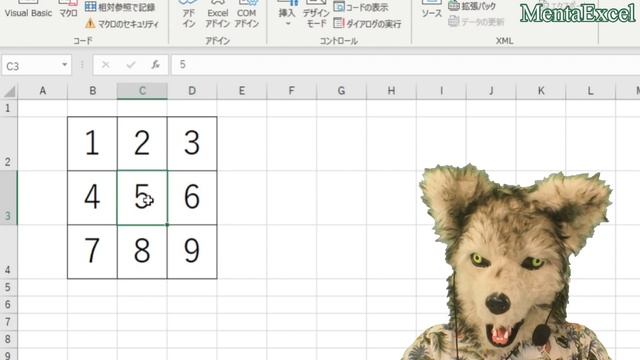Viewport: 640px width, 360px height.
Task: Select column A header
Action: pyautogui.click(x=42, y=91)
